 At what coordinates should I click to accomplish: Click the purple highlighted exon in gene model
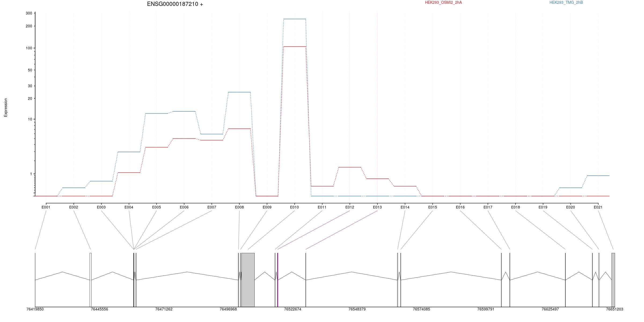(x=278, y=280)
